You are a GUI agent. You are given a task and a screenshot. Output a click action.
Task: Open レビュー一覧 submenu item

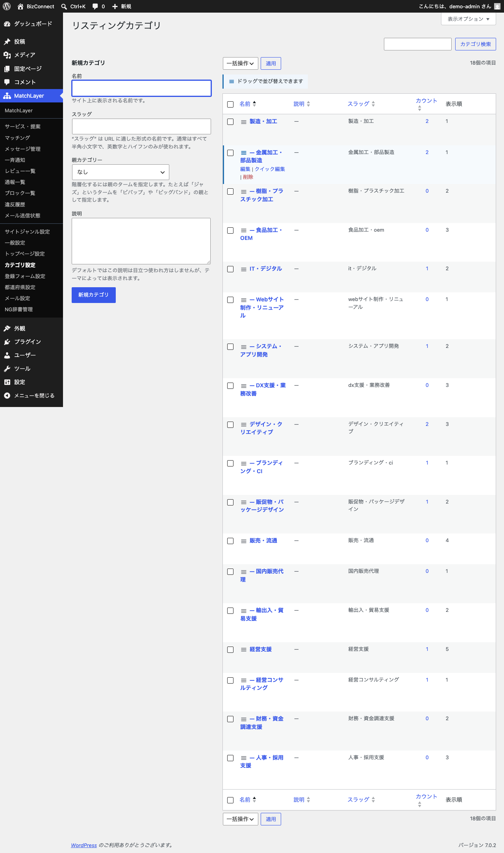tap(20, 171)
